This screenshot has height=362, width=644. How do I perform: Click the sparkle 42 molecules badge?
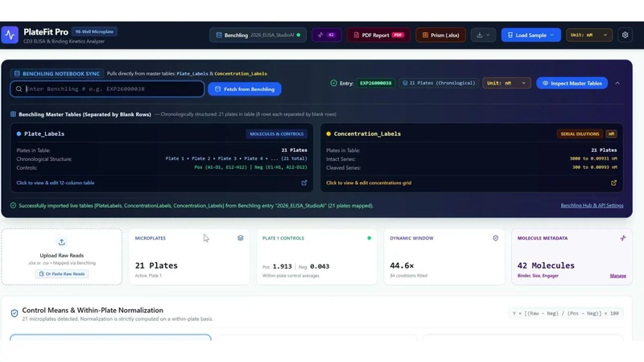point(327,35)
